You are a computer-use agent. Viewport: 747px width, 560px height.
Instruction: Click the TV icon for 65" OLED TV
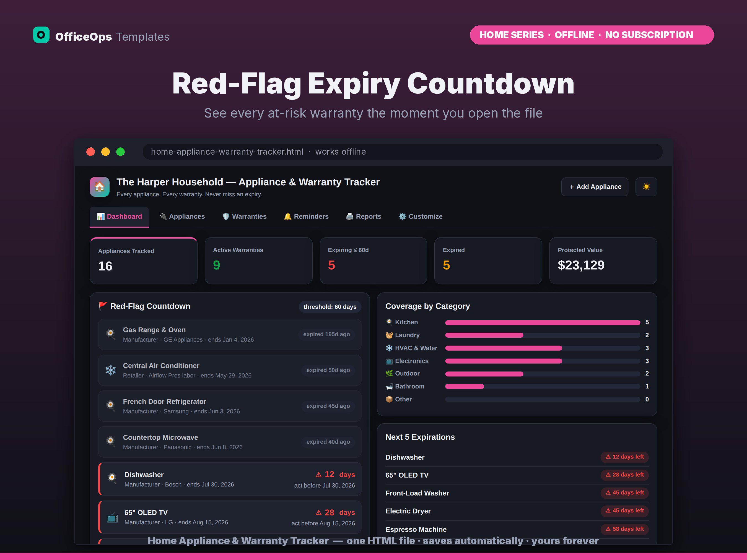click(112, 517)
